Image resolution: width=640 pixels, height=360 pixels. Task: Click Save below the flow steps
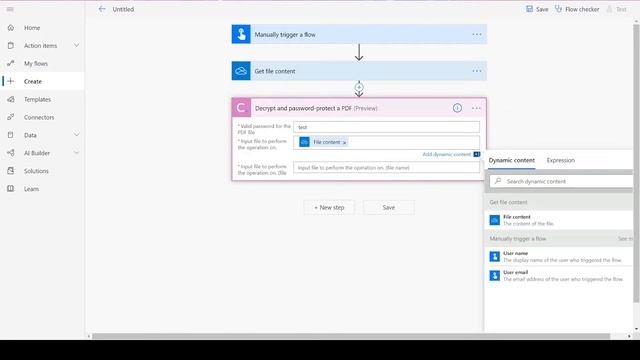(389, 207)
